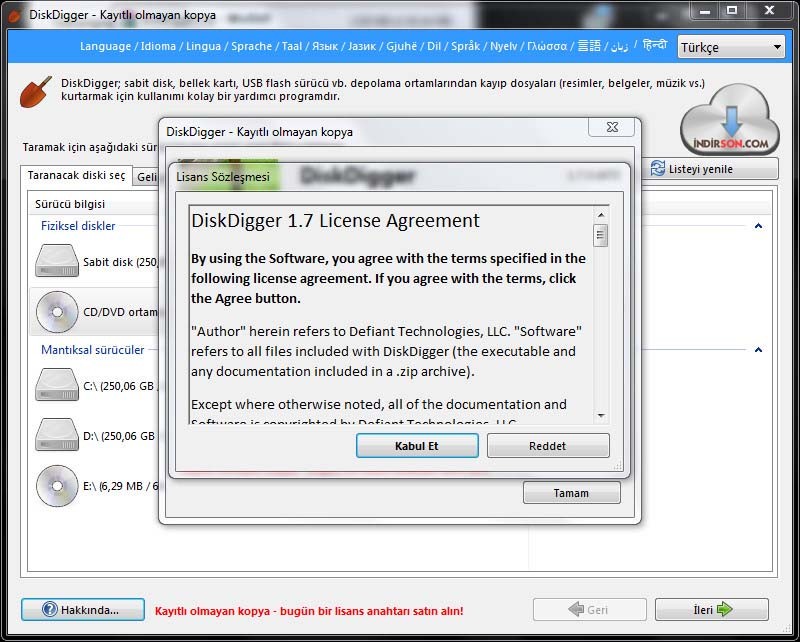Select the E:\ disc drive icon

coord(57,486)
